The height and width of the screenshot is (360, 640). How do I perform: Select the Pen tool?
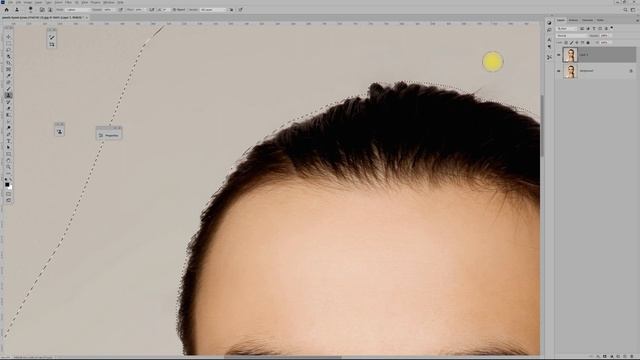9,134
